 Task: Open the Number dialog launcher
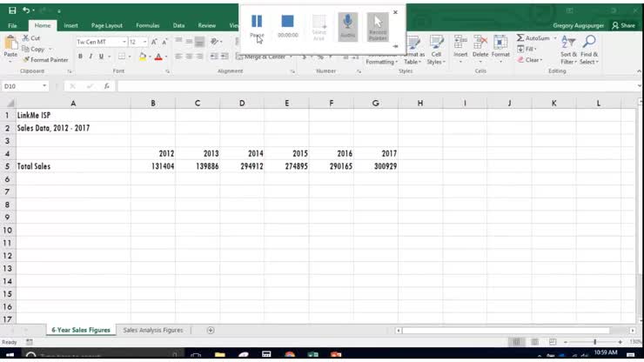[x=359, y=71]
